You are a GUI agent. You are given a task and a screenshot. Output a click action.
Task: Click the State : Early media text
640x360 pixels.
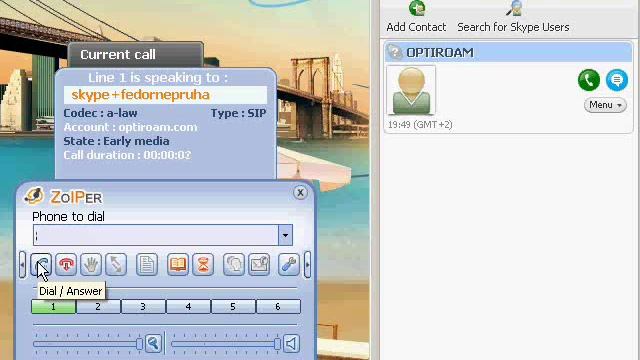pyautogui.click(x=116, y=141)
